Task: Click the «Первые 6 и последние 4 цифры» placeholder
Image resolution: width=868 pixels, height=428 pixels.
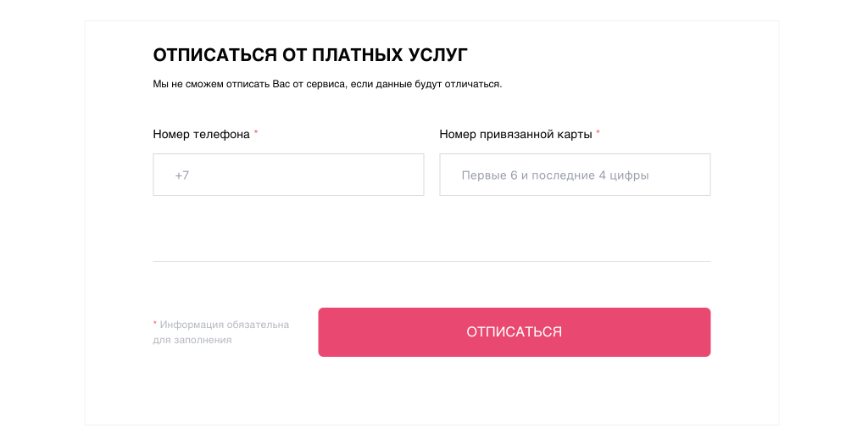Action: tap(555, 175)
